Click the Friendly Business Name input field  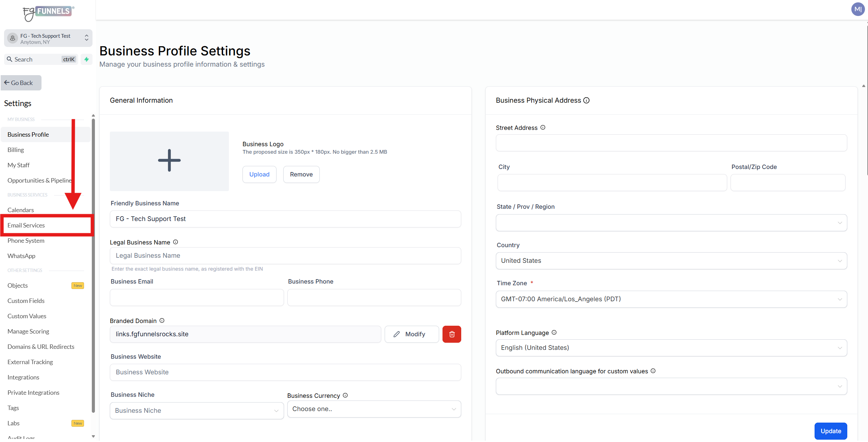click(x=285, y=219)
